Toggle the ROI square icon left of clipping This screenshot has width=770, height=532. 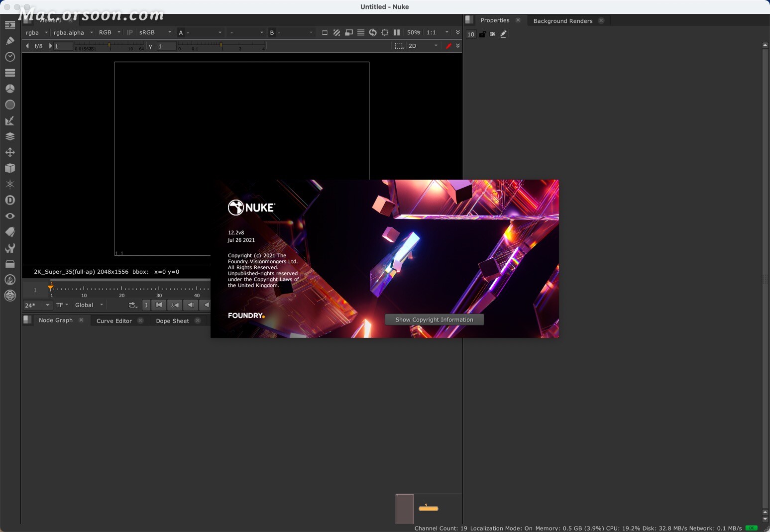coord(325,32)
